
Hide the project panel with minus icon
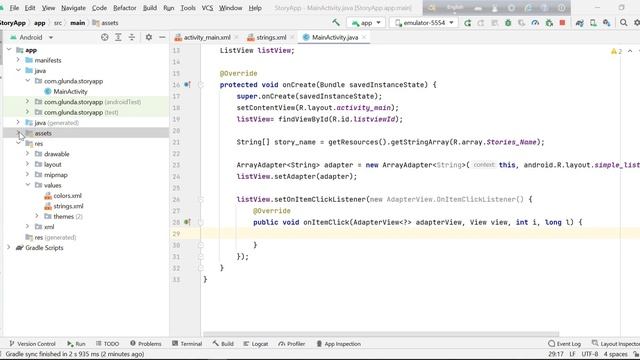162,37
